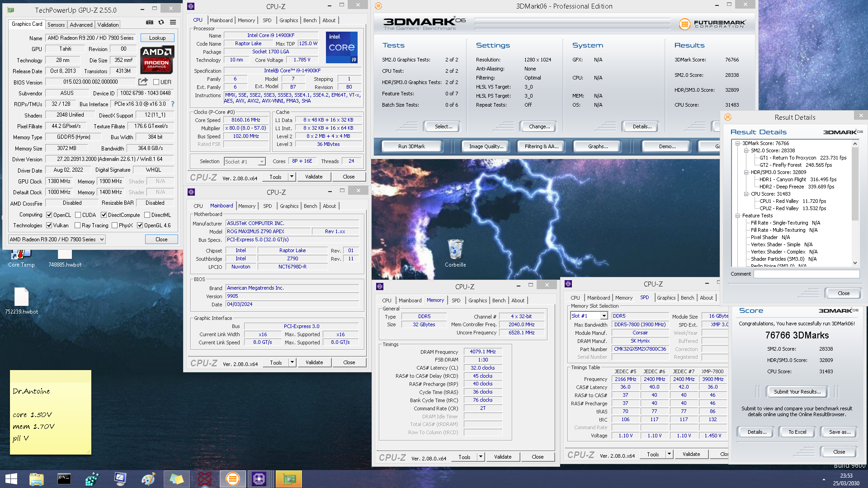Click the monitor checkmark icon on taskbar
868x488 pixels.
[120, 479]
